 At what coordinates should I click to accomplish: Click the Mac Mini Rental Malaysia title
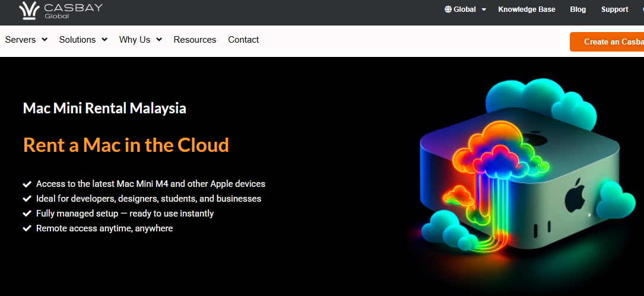[x=104, y=109]
